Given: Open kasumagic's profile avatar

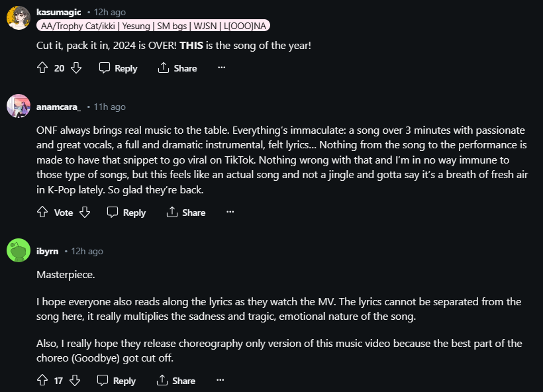Looking at the screenshot, I should [x=18, y=18].
